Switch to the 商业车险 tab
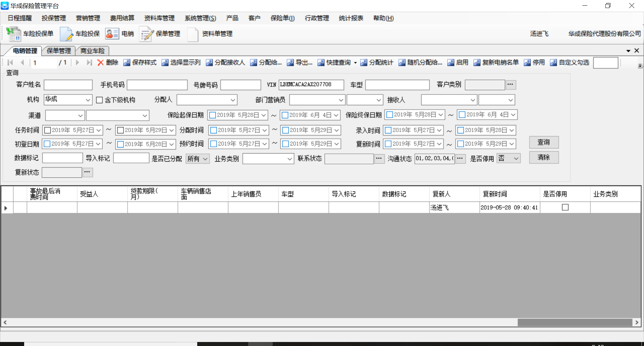Viewport: 644px width, 346px height. point(93,51)
